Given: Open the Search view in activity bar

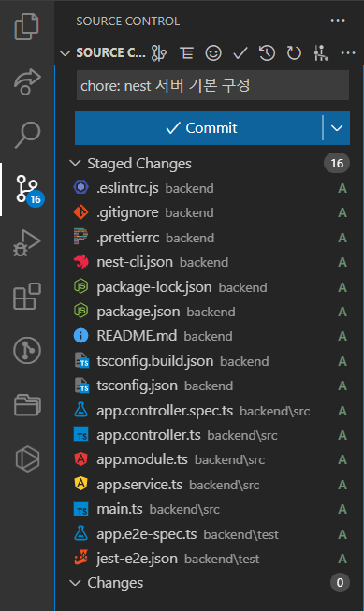Looking at the screenshot, I should tap(27, 135).
